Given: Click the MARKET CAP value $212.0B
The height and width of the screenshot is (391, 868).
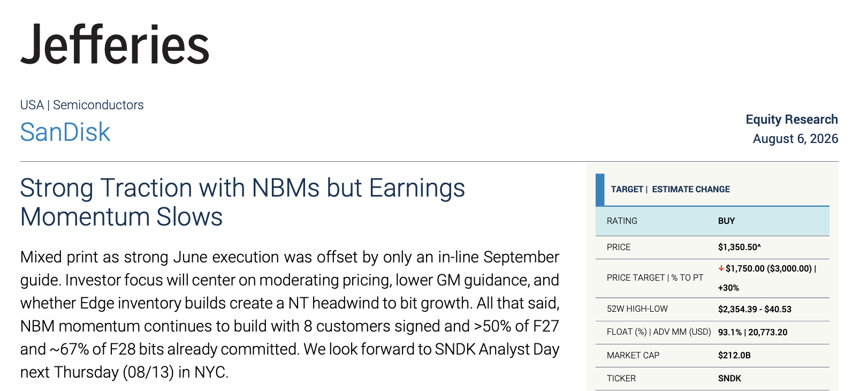Looking at the screenshot, I should 734,356.
